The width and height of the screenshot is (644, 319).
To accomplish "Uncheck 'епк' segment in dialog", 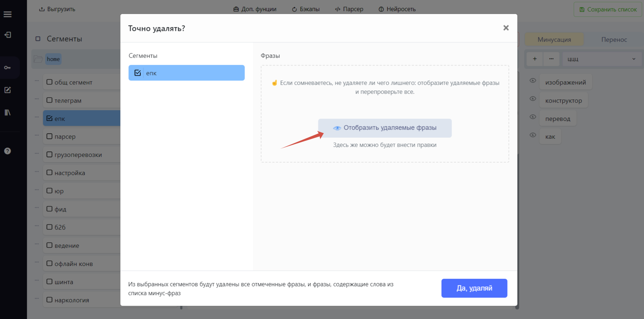I will coord(138,73).
